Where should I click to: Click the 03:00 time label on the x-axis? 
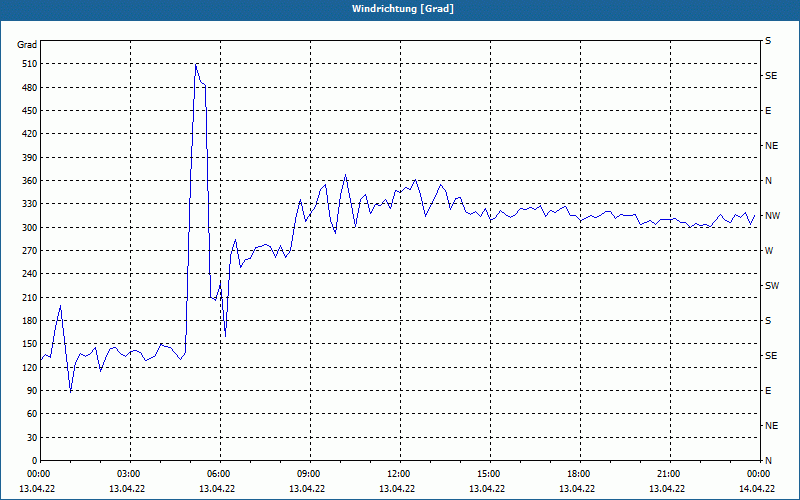pyautogui.click(x=129, y=473)
